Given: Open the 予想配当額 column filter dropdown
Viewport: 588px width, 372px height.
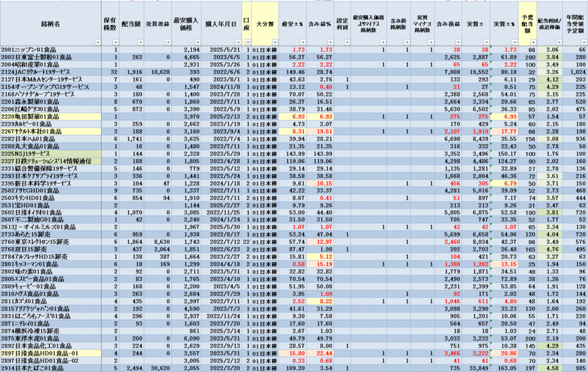Looking at the screenshot, I should (x=533, y=42).
